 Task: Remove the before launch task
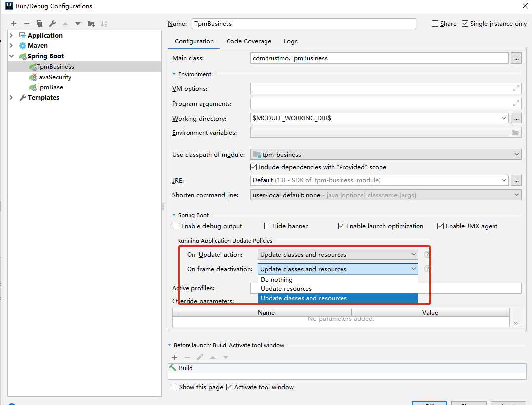pos(187,357)
